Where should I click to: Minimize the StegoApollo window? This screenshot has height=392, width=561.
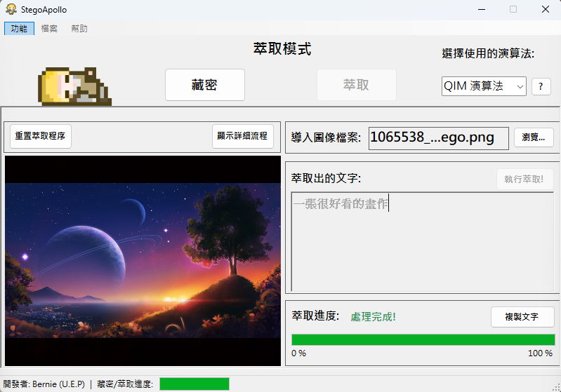481,9
